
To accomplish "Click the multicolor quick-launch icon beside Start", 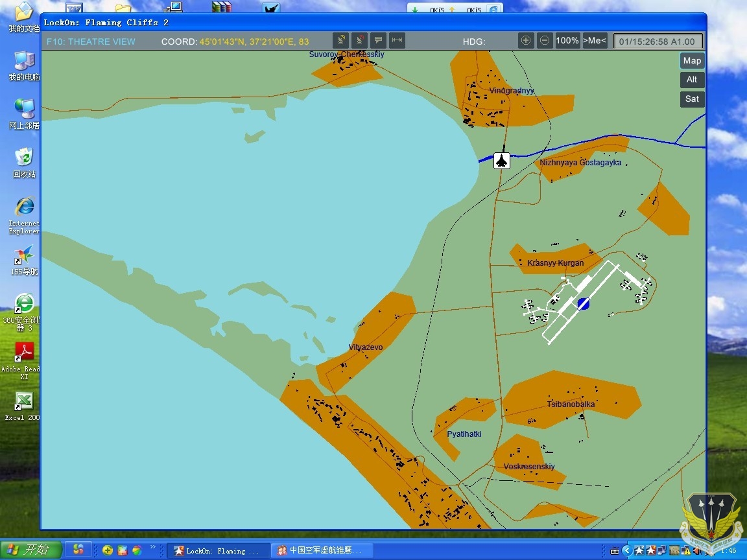I will 78,550.
